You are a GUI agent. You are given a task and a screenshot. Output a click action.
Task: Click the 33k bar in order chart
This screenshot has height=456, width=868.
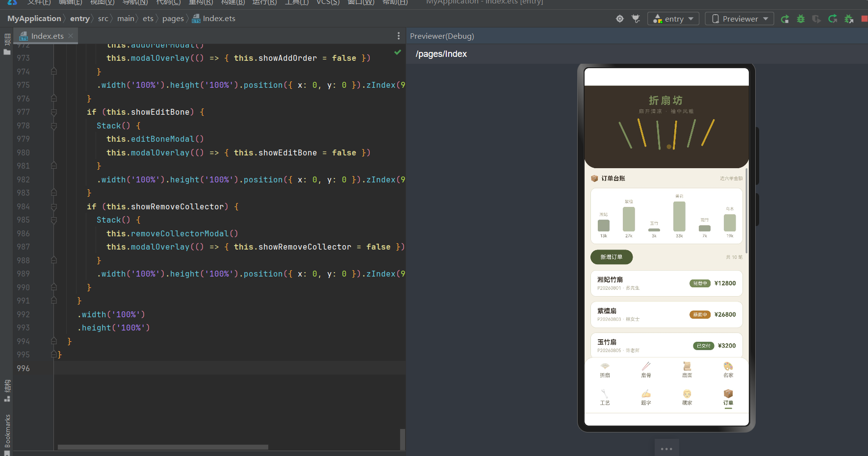(679, 216)
